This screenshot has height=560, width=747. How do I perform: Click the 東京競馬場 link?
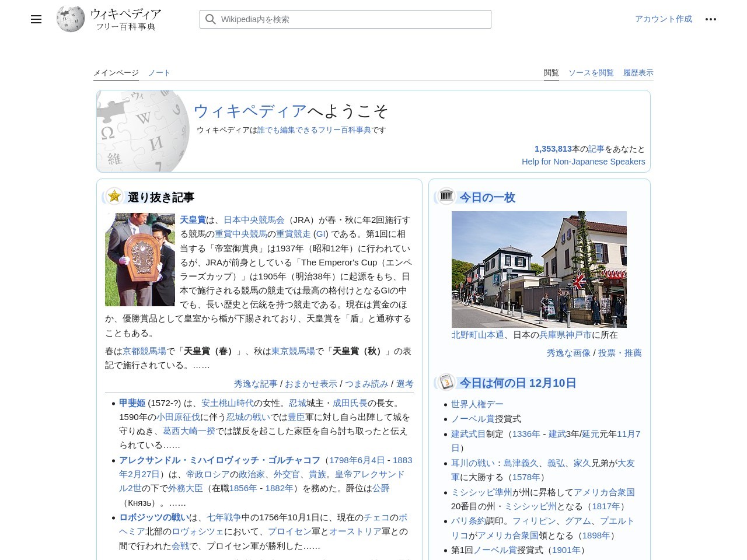coord(293,351)
